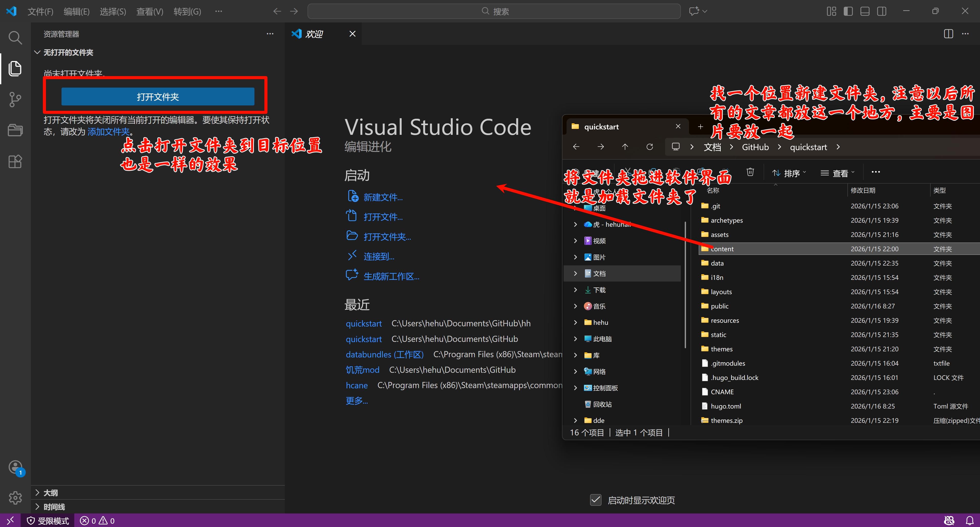Open the 文件(F) menu

click(x=40, y=11)
